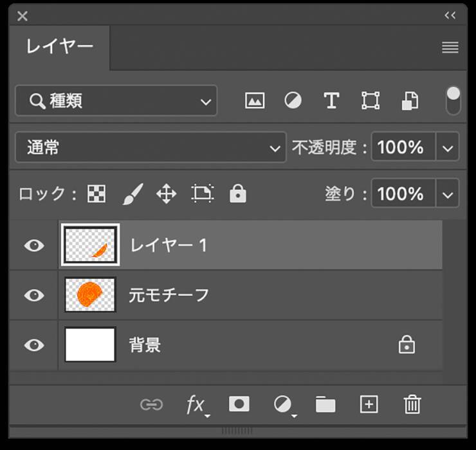Hide the レイヤー 1 layer

coord(33,246)
